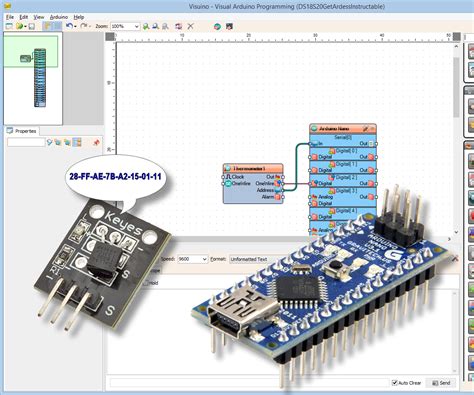This screenshot has width=474, height=395.
Task: Open the Arduino menu
Action: tap(59, 17)
